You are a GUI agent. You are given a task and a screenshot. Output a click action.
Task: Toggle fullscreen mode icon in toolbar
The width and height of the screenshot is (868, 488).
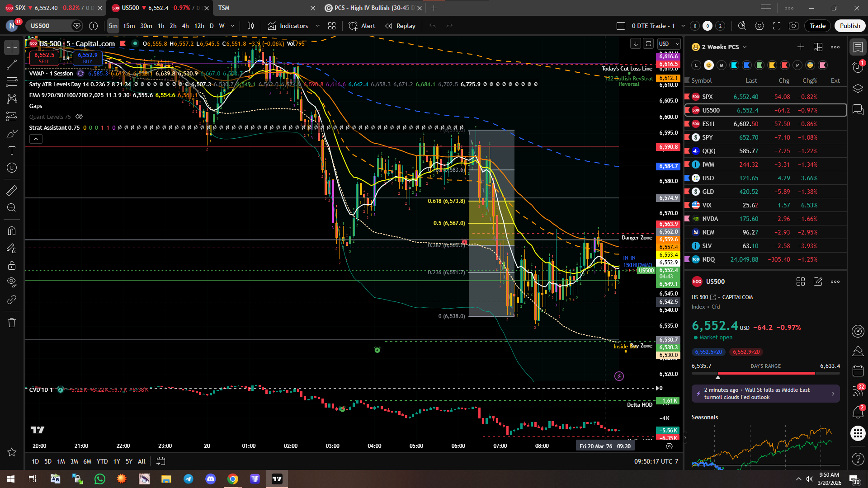777,26
